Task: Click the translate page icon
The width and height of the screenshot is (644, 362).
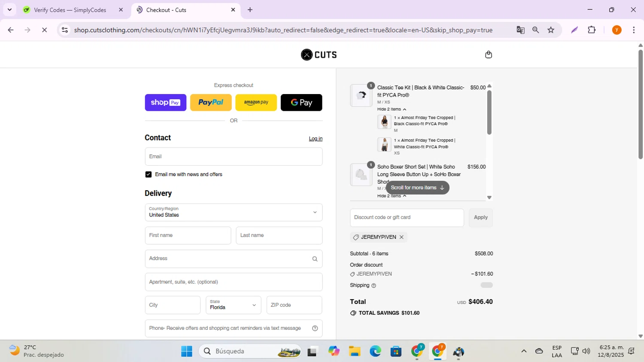Action: click(x=520, y=30)
